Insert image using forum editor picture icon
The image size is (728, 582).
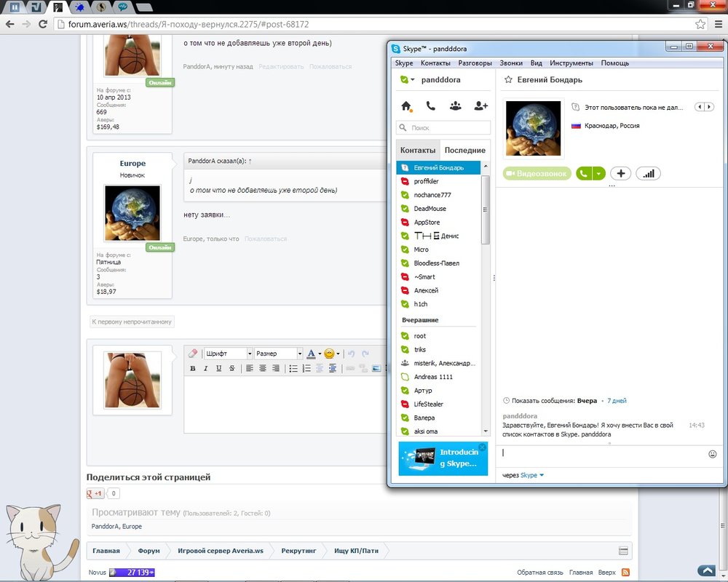click(x=376, y=369)
